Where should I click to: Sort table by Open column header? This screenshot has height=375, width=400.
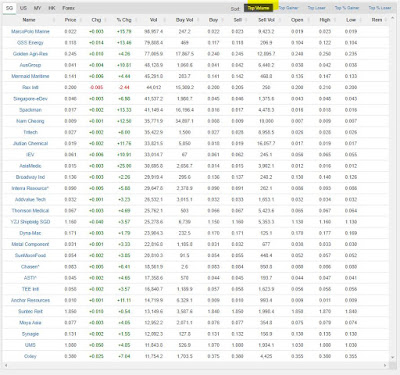tap(297, 20)
